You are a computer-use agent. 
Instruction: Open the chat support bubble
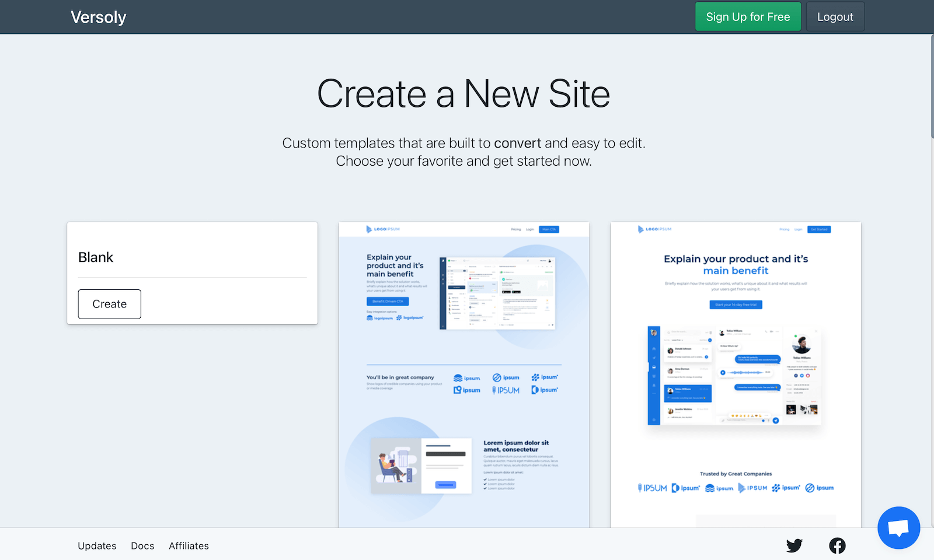click(898, 528)
